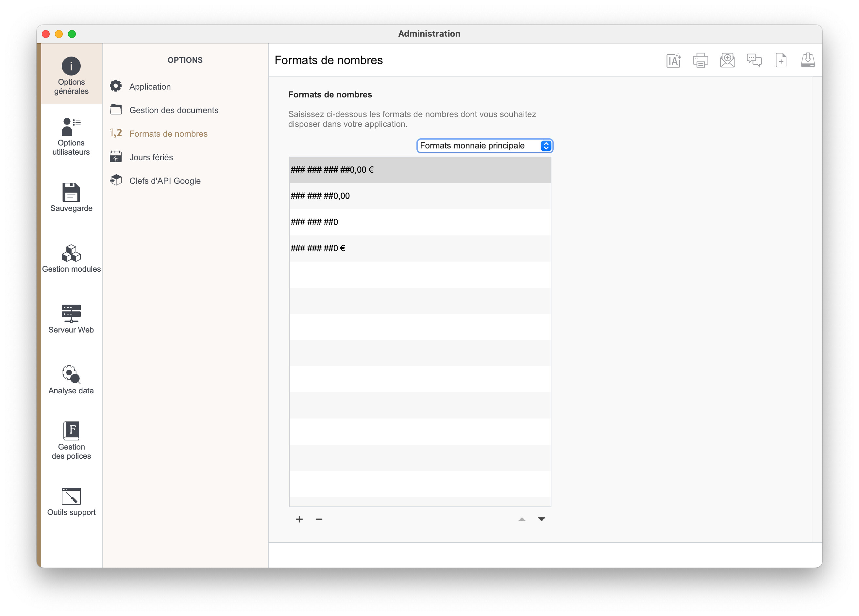Click the printer icon in toolbar
Image resolution: width=859 pixels, height=616 pixels.
(700, 60)
